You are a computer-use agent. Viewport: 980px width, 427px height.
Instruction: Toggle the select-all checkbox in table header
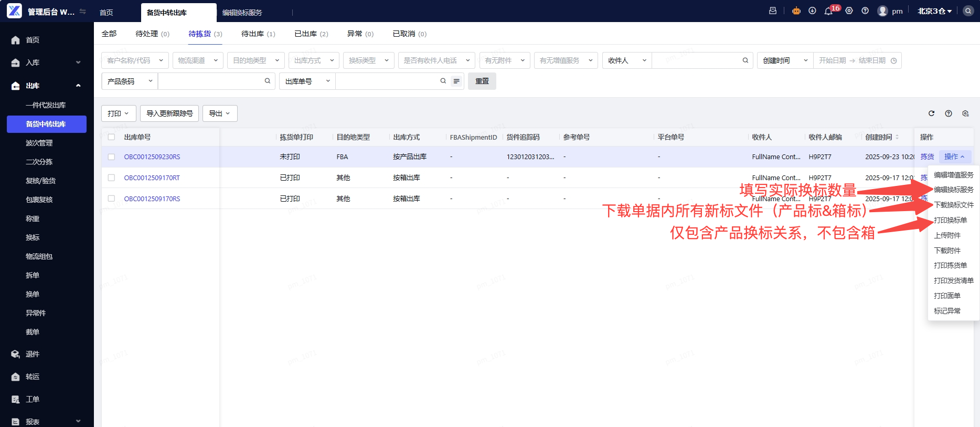pos(111,137)
